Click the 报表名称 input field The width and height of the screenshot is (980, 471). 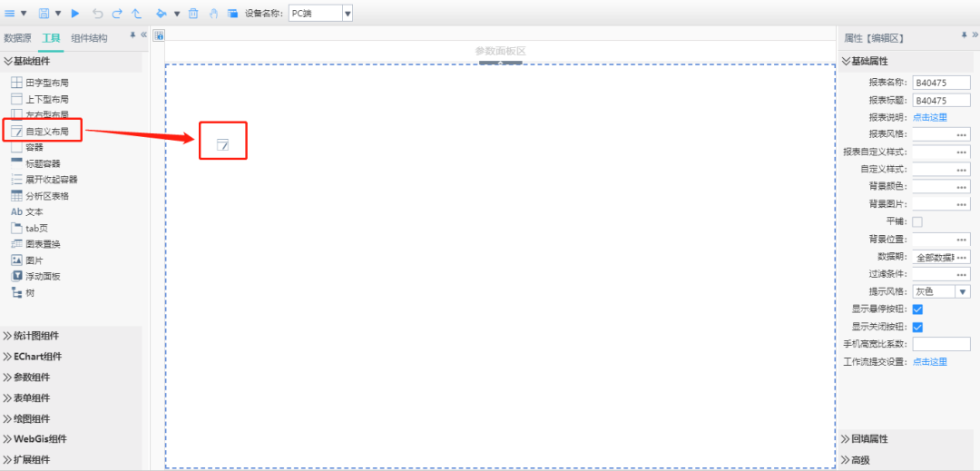pos(940,83)
